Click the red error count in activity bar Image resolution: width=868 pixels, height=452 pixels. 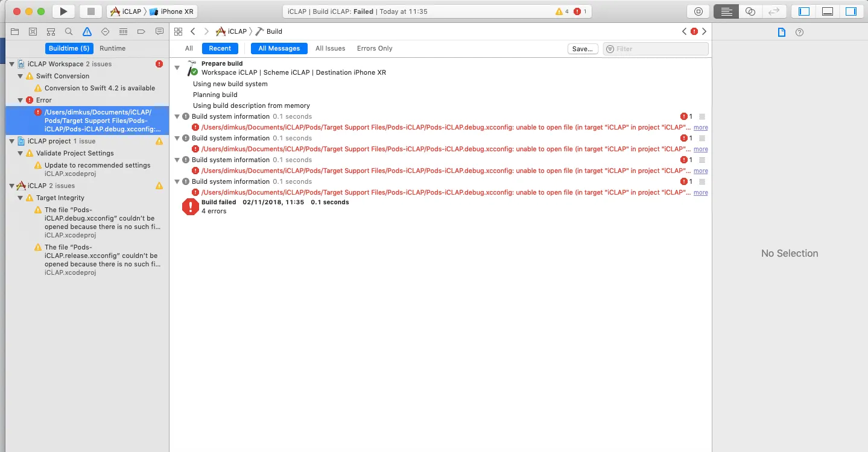point(581,11)
